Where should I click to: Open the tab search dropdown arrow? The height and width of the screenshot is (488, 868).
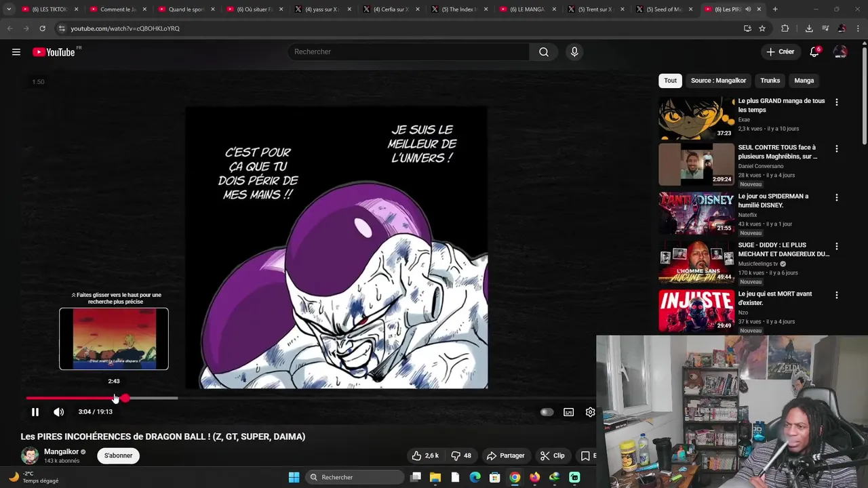click(x=9, y=9)
